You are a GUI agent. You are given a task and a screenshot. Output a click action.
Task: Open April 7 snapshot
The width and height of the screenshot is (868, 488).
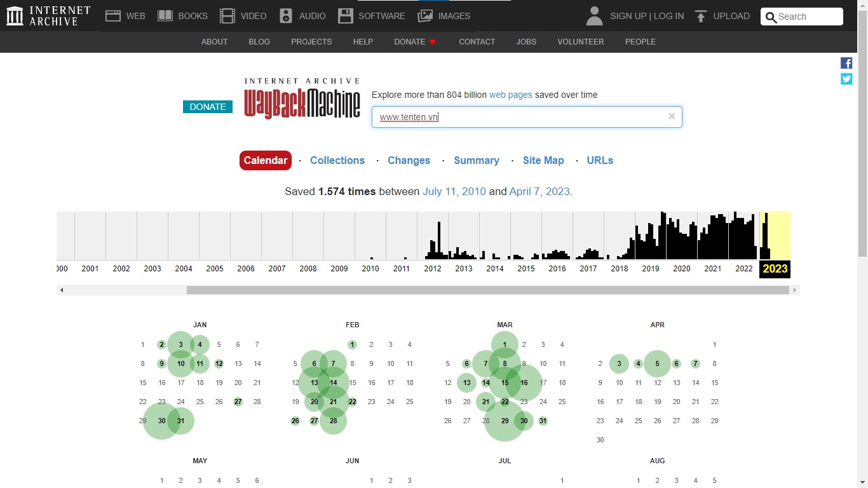(x=695, y=364)
